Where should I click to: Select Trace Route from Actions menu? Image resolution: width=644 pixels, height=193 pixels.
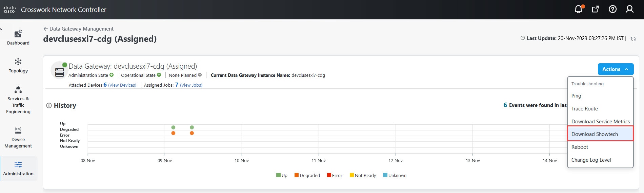tap(600, 109)
